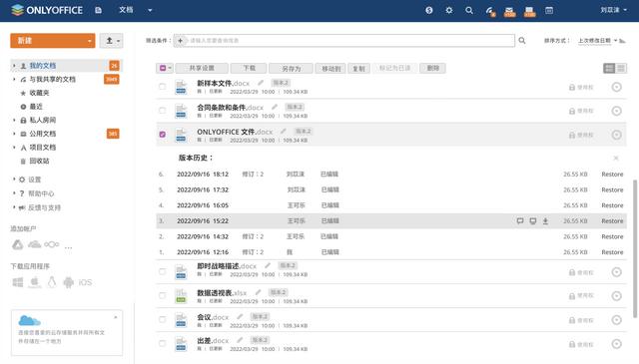Edit 新样本文件.docx with pencil icon
Screen dimensions: 639x364
pyautogui.click(x=261, y=83)
